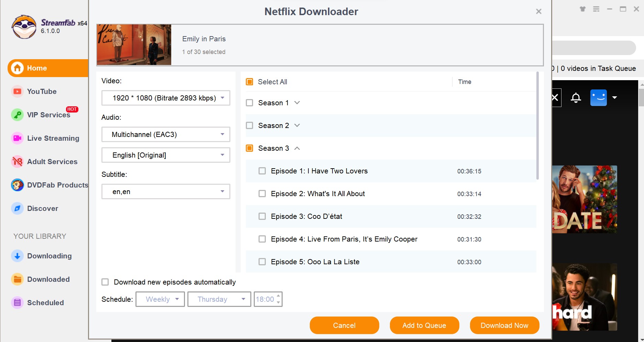Click Add to Queue button

pos(425,325)
